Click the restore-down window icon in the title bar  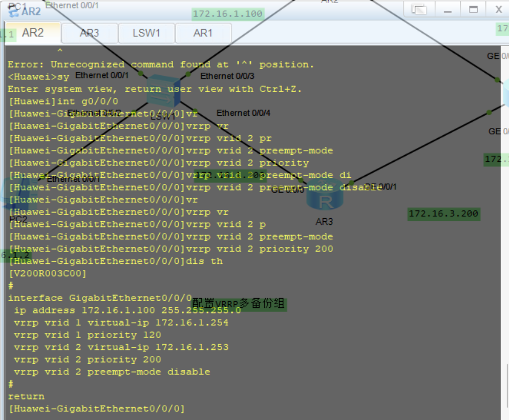pyautogui.click(x=419, y=9)
